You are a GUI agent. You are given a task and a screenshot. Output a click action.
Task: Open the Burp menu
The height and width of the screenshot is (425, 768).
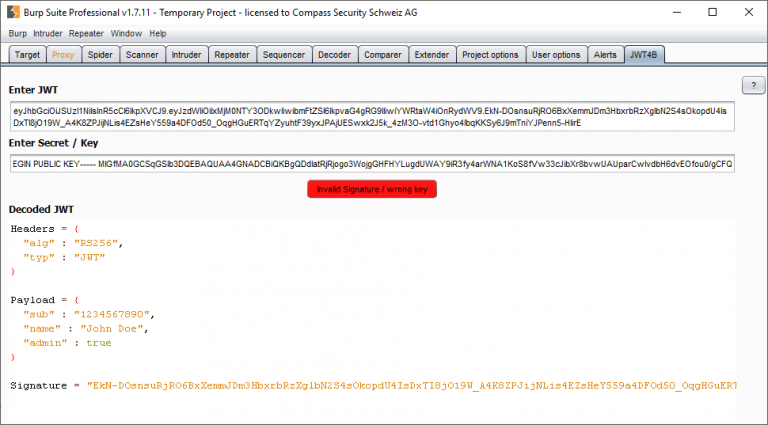point(18,34)
